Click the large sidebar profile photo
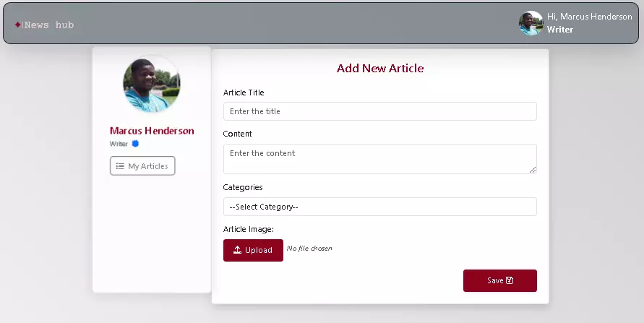This screenshot has height=323, width=644. [152, 84]
